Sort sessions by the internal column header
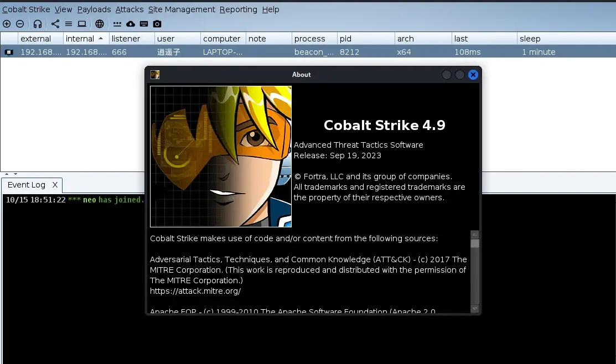 coord(80,39)
